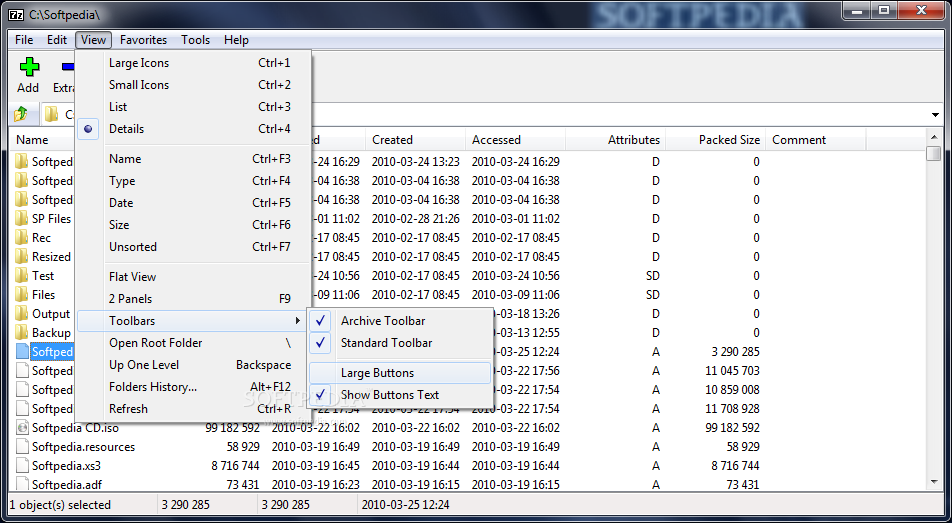
Task: Close the View menu from menu bar
Action: point(94,40)
